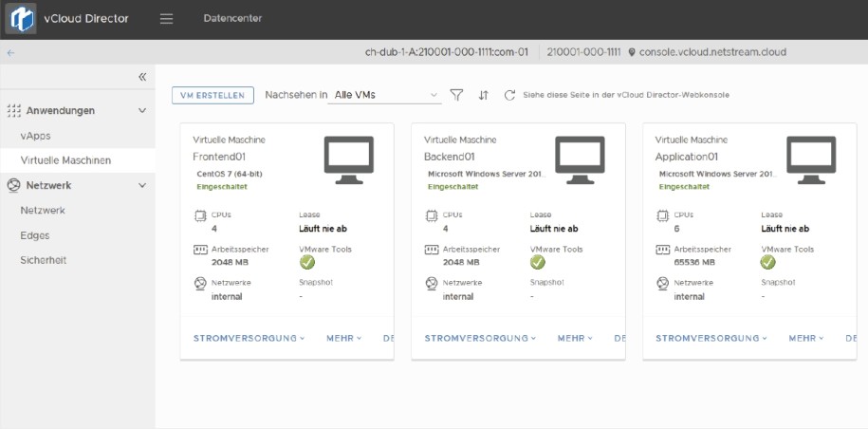The height and width of the screenshot is (429, 868).
Task: Click ch-dub-1-A:210001-000-1111:com-01 text
Action: [447, 52]
